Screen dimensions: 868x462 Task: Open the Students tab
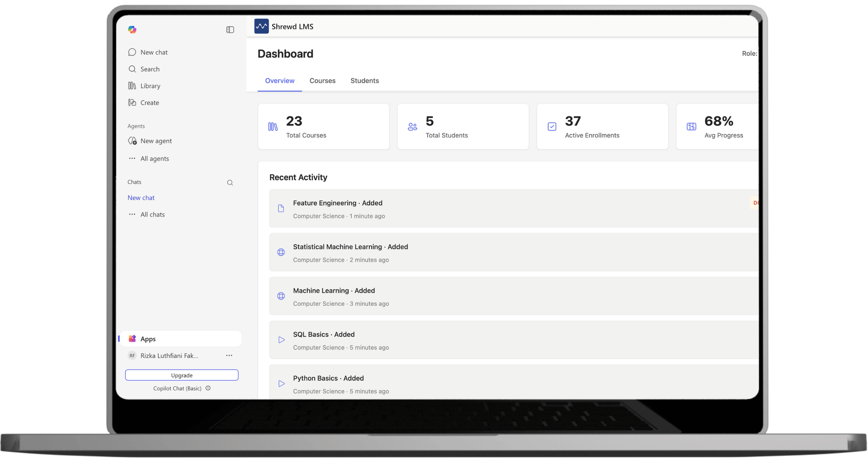pos(365,81)
